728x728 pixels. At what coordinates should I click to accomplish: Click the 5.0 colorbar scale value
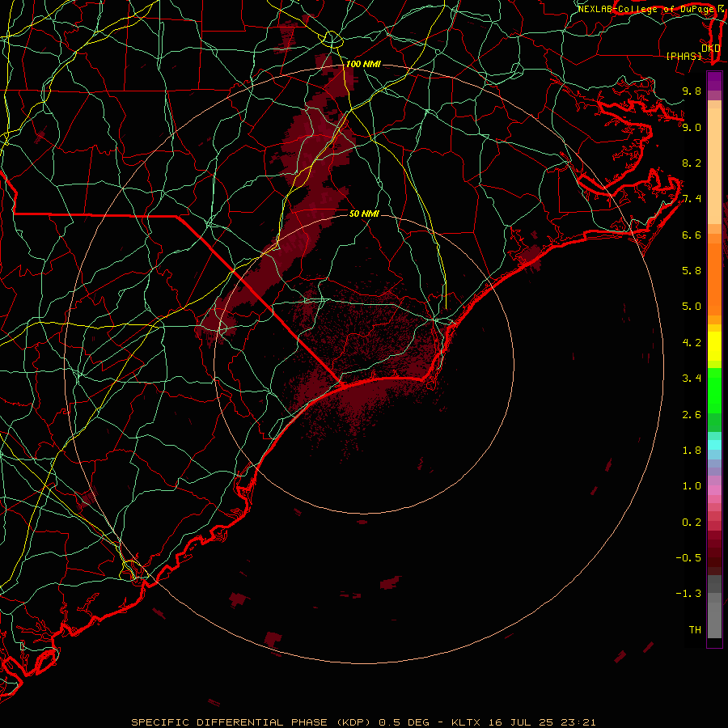pos(692,307)
